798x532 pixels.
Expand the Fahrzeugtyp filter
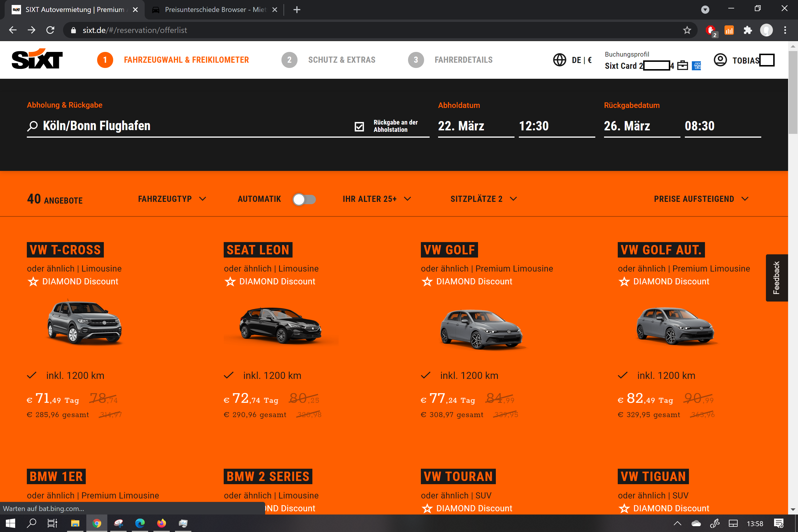pyautogui.click(x=172, y=199)
